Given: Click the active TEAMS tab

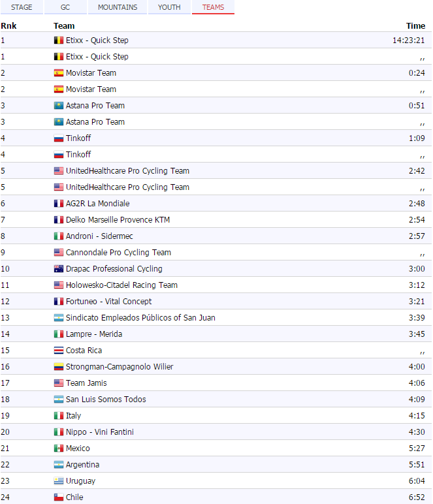Looking at the screenshot, I should tap(213, 7).
